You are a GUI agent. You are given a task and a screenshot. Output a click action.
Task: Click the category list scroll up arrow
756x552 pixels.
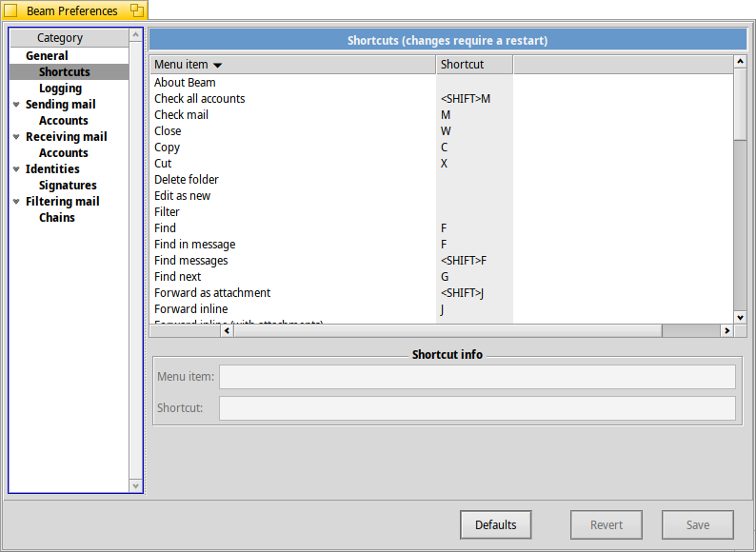(135, 34)
